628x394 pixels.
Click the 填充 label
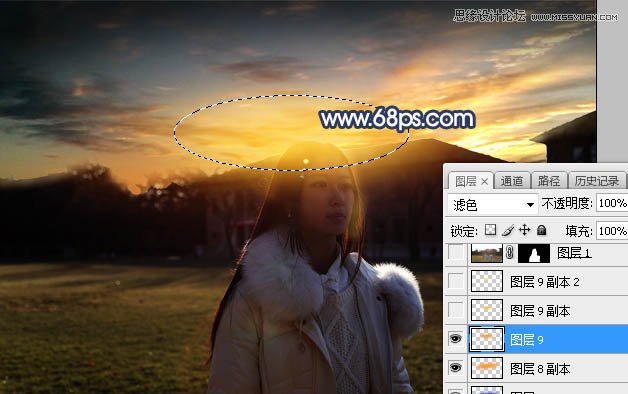579,231
